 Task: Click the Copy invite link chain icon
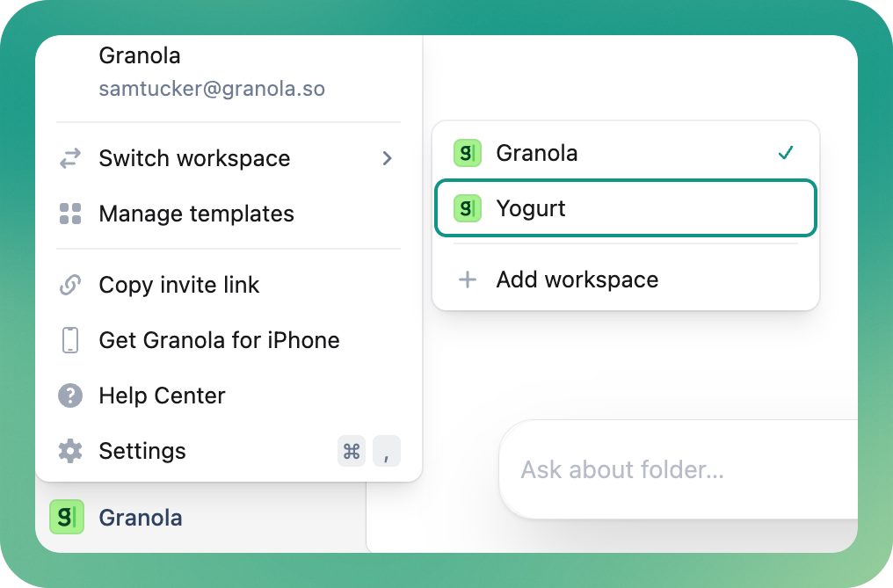pos(70,285)
